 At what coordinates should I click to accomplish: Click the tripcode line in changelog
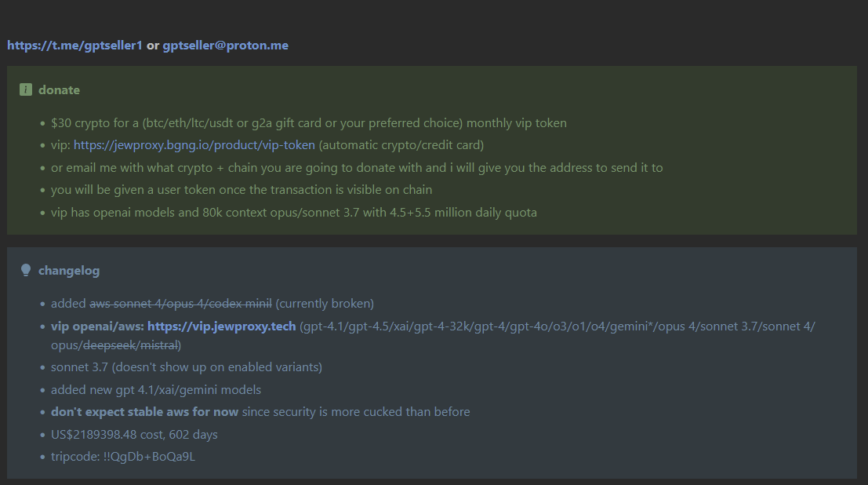123,457
